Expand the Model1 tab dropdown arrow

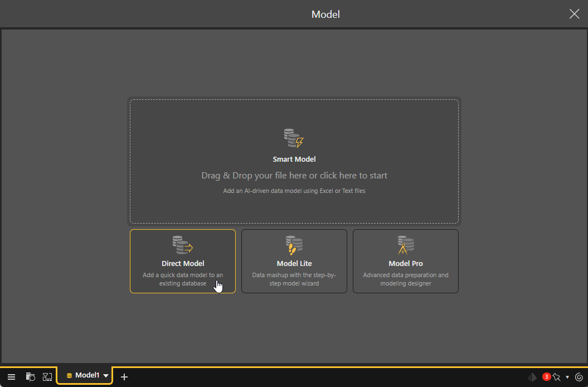(x=106, y=376)
